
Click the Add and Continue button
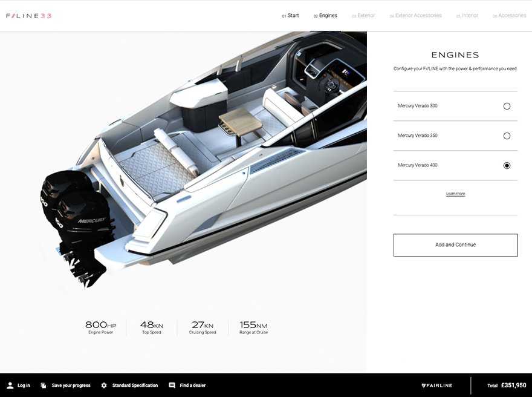pos(455,245)
